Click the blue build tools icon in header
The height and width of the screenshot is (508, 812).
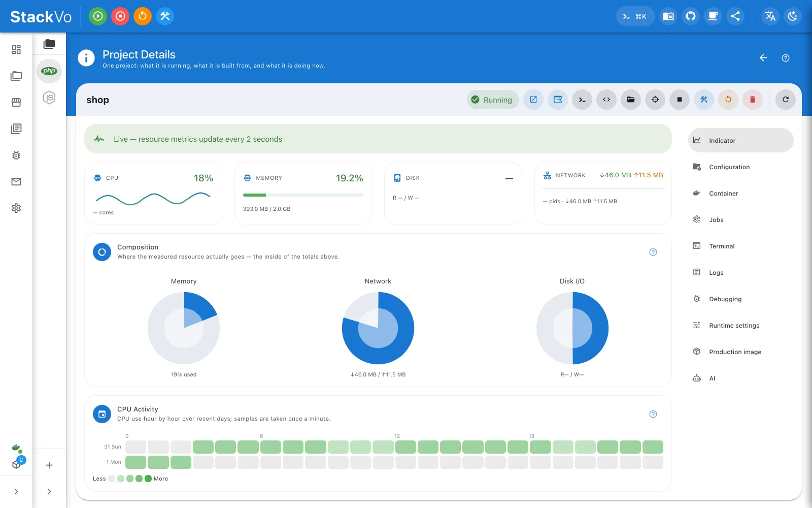pyautogui.click(x=165, y=16)
